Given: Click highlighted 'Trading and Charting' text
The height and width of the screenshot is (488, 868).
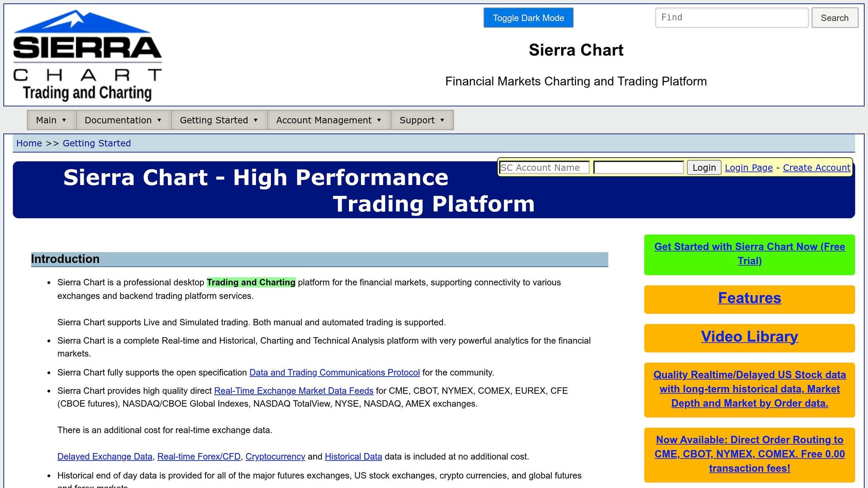Looking at the screenshot, I should tap(251, 283).
